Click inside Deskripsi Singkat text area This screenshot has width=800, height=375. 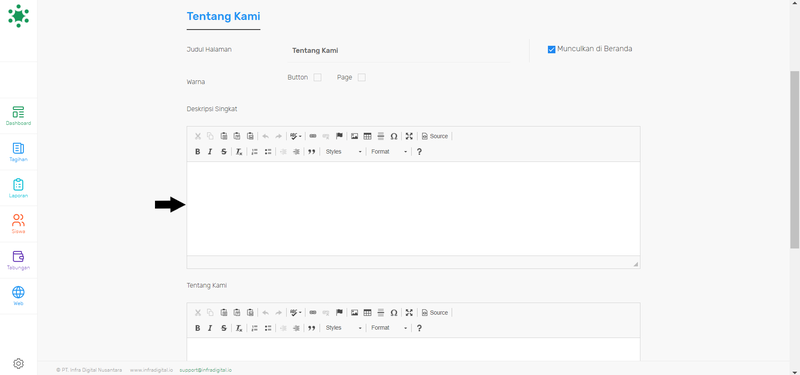(413, 209)
